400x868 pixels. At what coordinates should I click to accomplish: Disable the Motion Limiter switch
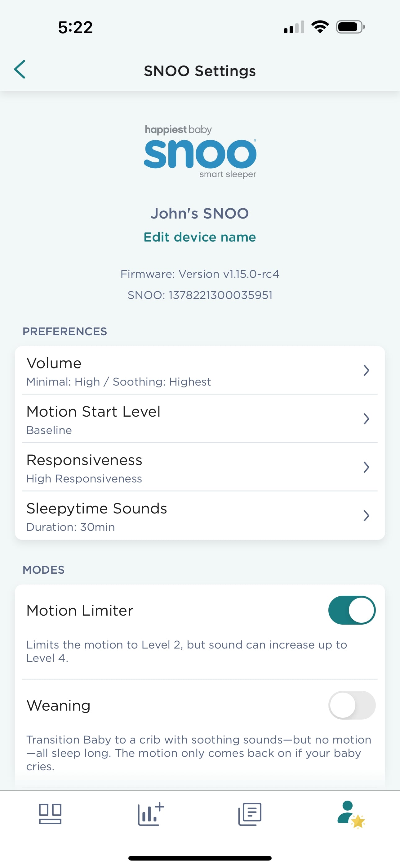[352, 610]
